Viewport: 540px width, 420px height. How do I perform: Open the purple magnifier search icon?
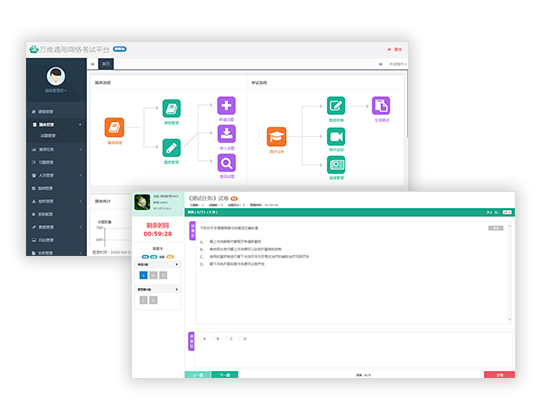(226, 162)
